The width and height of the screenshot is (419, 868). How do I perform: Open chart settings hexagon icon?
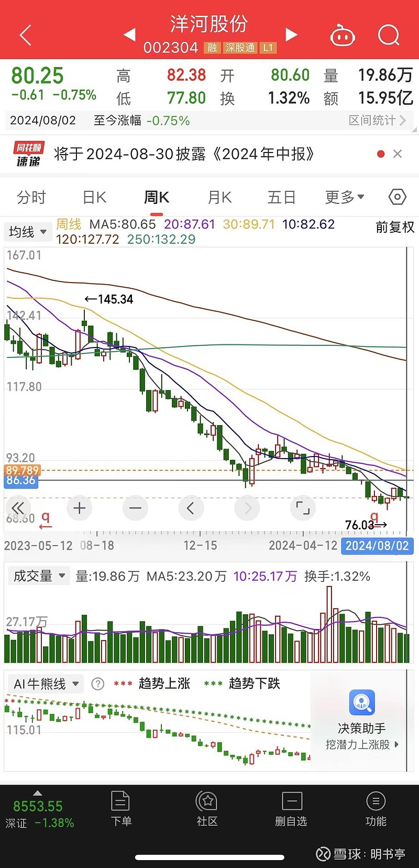click(398, 197)
